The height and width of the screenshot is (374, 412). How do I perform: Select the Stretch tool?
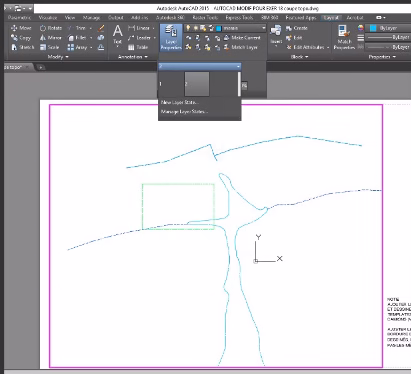pos(23,47)
